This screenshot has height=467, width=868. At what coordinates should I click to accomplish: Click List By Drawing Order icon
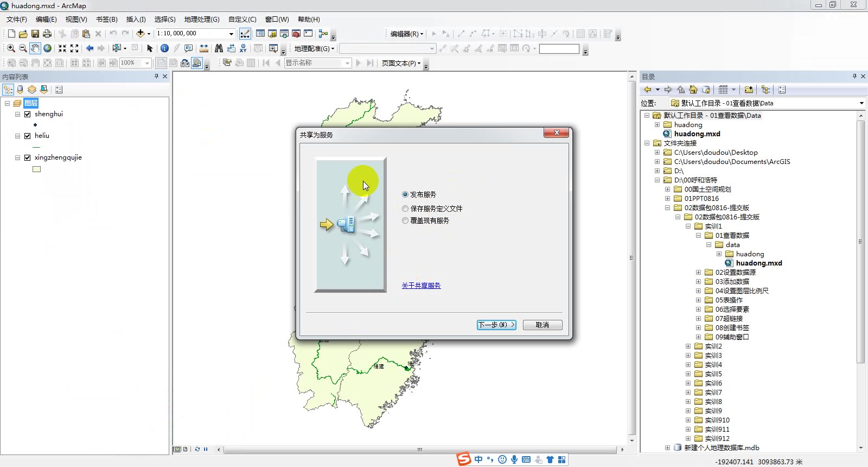8,90
